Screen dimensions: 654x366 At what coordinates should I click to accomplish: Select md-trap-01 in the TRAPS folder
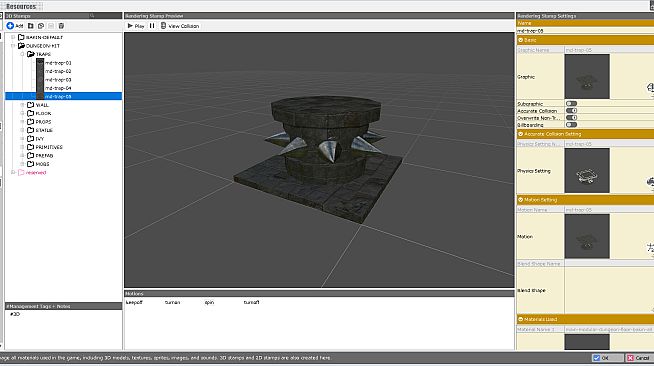tap(58, 63)
